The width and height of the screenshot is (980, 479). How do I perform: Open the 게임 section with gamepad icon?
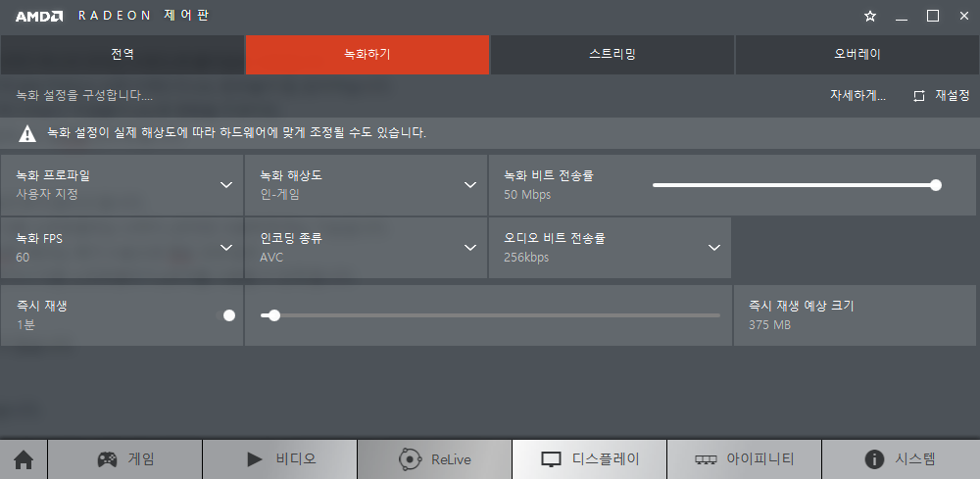(125, 458)
